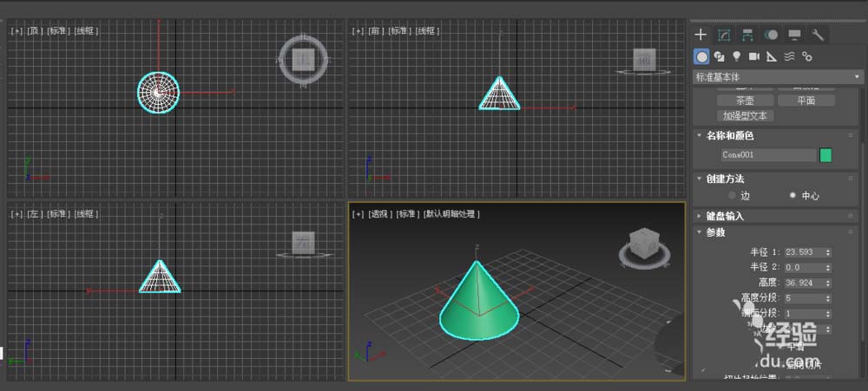Click the 高度分段 spinner arrows
Image resolution: width=868 pixels, height=391 pixels.
click(x=828, y=298)
